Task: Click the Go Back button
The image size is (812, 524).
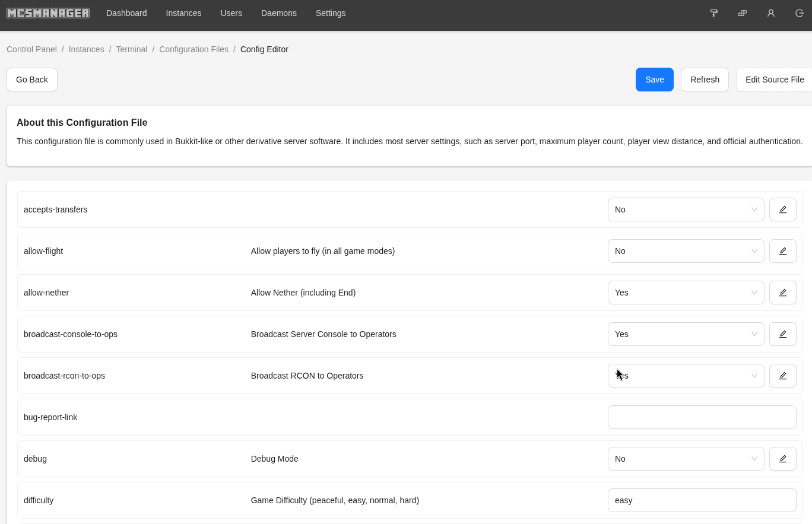Action: pyautogui.click(x=32, y=80)
